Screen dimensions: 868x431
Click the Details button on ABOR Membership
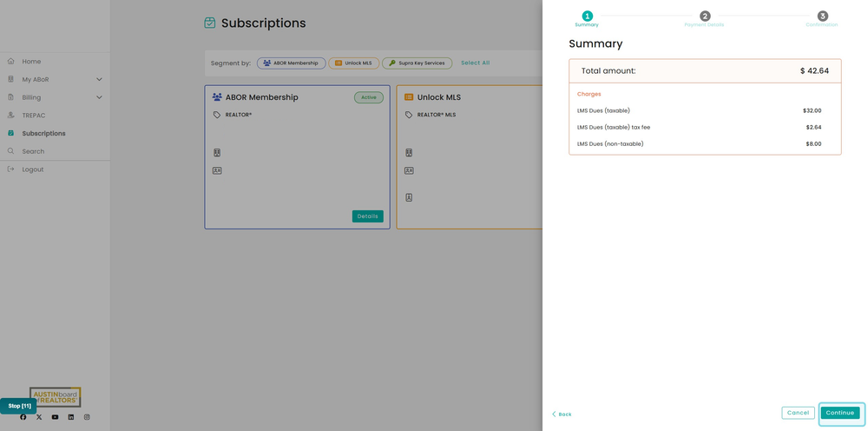tap(367, 216)
